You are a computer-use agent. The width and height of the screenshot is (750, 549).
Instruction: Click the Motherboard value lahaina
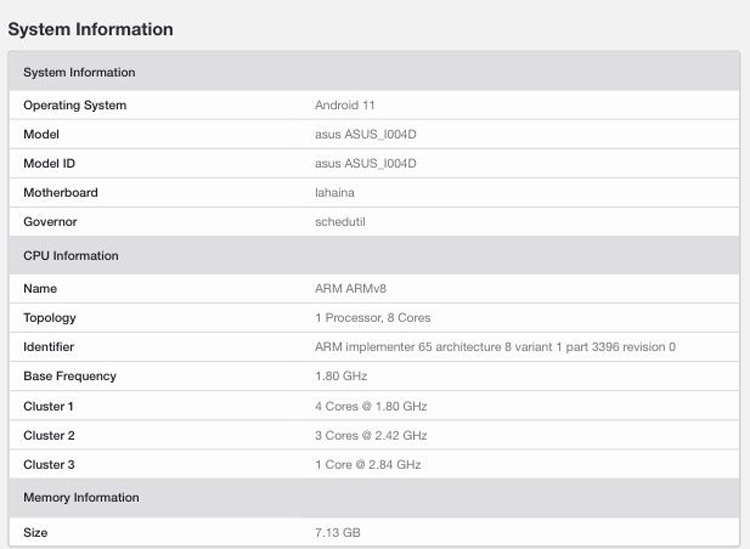pyautogui.click(x=335, y=192)
